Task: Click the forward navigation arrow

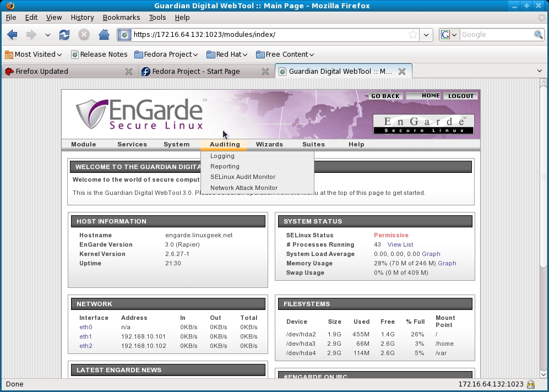Action: 31,35
